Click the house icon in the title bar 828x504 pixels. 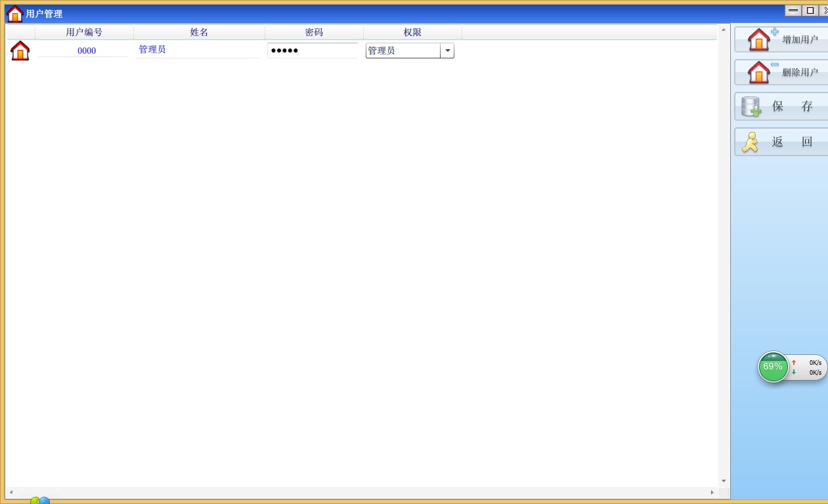coord(14,14)
